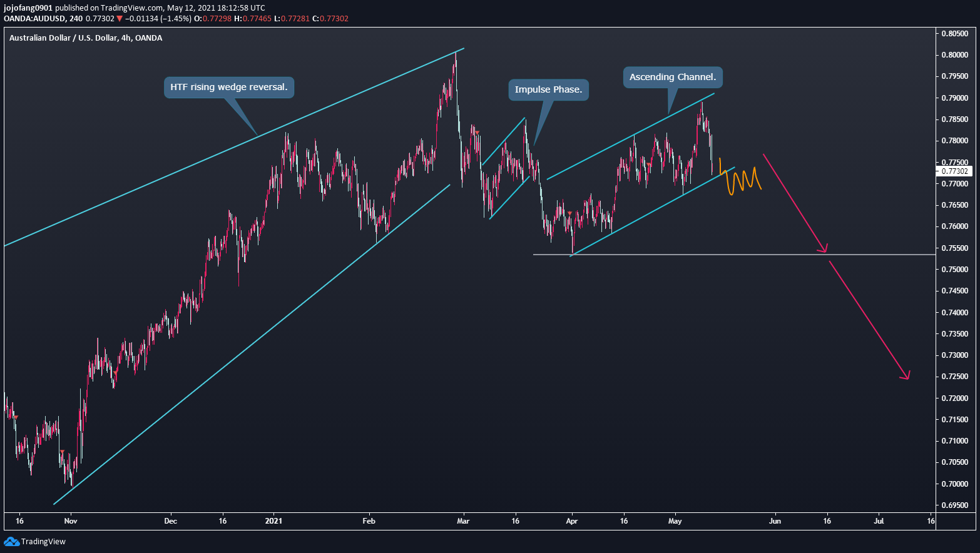980x553 pixels.
Task: Click the OANDA:AUDUSD symbol text
Action: tap(34, 19)
